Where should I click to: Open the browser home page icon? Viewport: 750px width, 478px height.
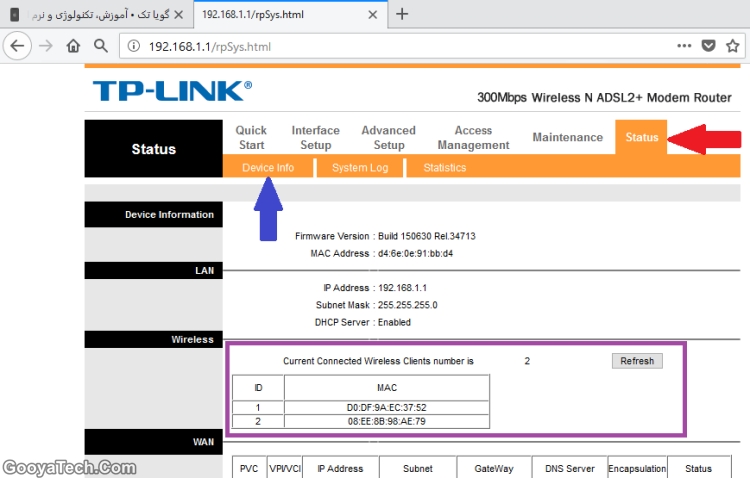point(73,46)
